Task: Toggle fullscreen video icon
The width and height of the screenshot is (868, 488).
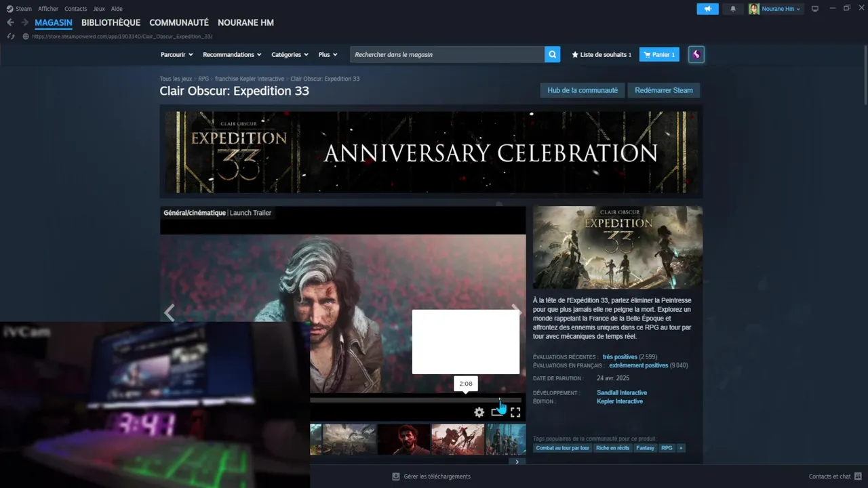Action: pyautogui.click(x=515, y=412)
